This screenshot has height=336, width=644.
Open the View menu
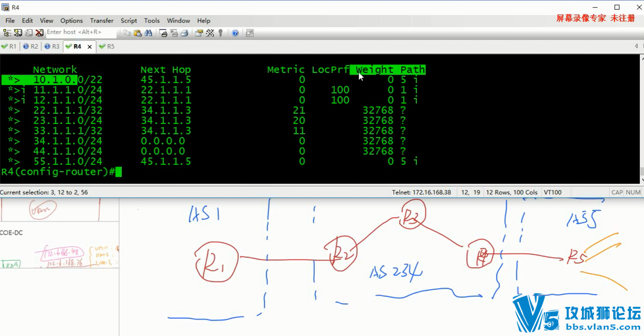46,20
